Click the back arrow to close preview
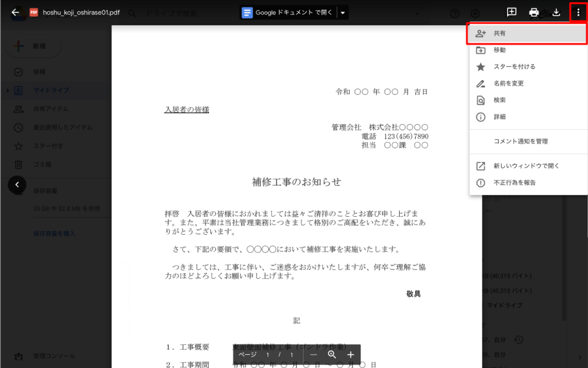 pos(15,13)
